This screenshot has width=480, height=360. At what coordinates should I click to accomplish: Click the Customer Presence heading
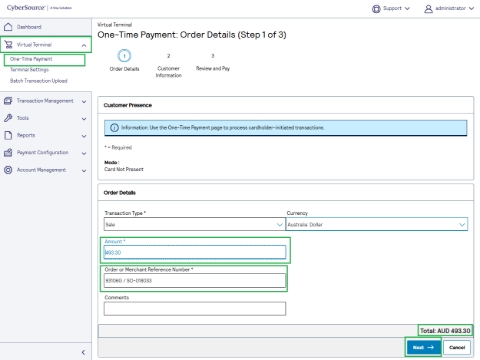pos(128,105)
